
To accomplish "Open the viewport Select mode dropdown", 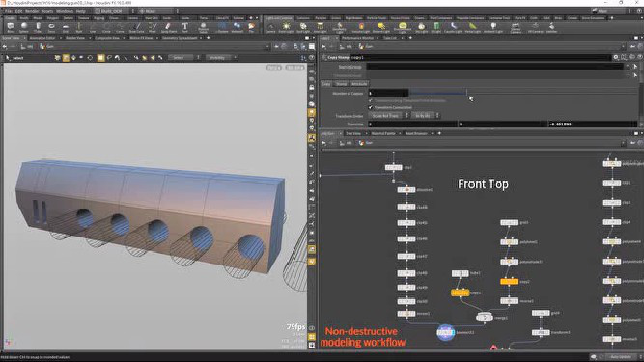I will coord(184,58).
